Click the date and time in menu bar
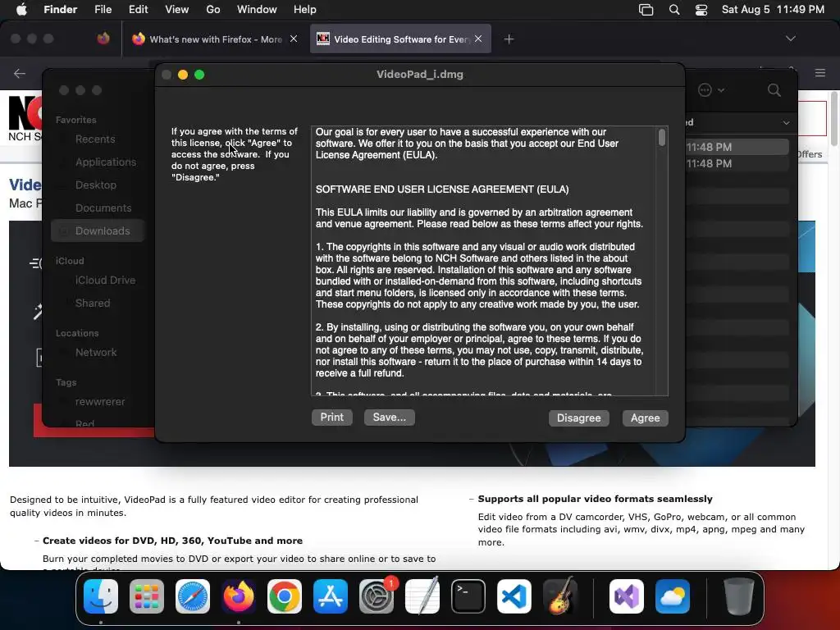Image resolution: width=840 pixels, height=630 pixels. tap(773, 9)
